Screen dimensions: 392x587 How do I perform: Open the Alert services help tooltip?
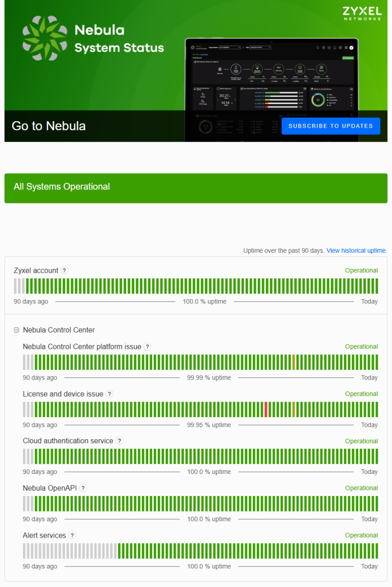point(72,535)
